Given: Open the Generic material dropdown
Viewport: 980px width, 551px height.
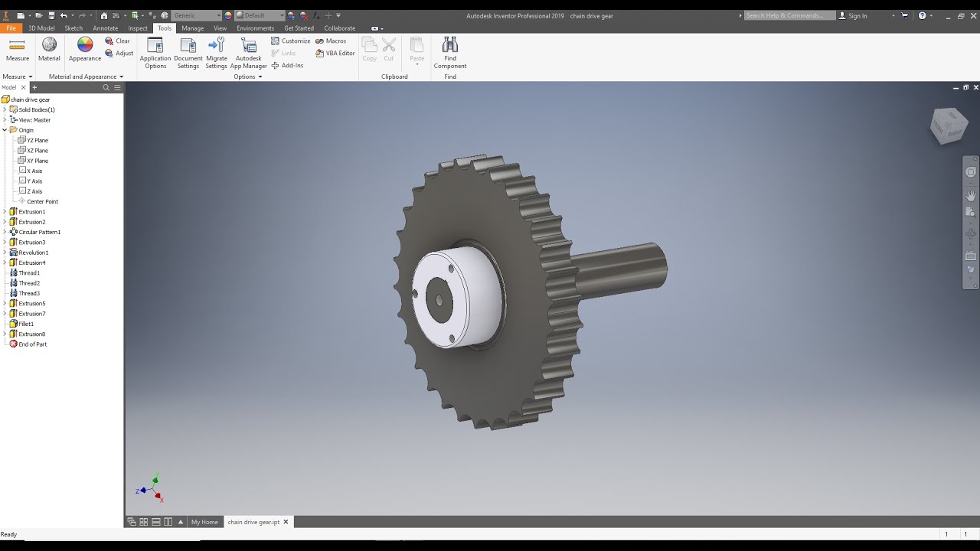Looking at the screenshot, I should [196, 15].
